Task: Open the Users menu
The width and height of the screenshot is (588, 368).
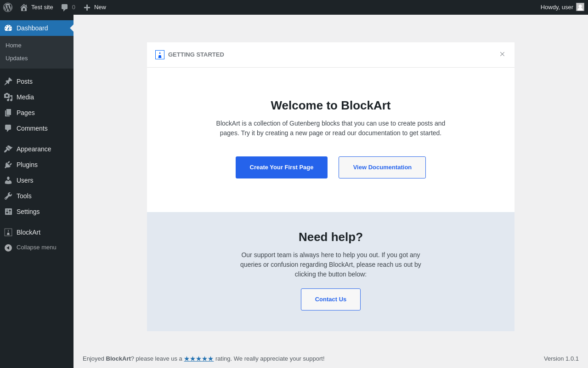Action: 37,180
